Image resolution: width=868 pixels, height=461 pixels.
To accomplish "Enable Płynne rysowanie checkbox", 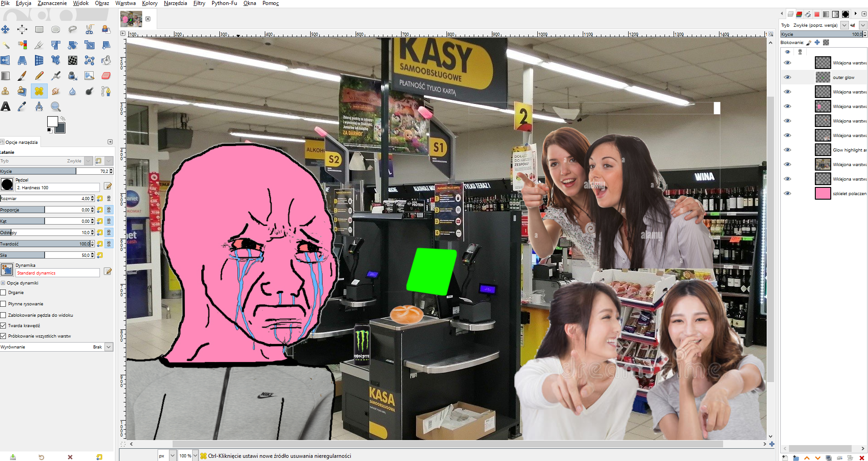I will click(x=3, y=304).
